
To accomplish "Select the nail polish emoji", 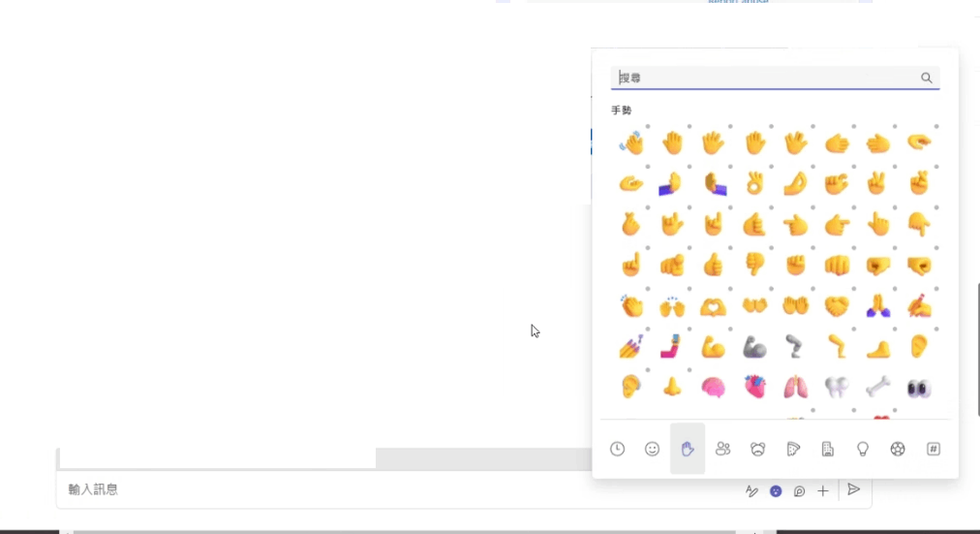I will click(x=631, y=347).
